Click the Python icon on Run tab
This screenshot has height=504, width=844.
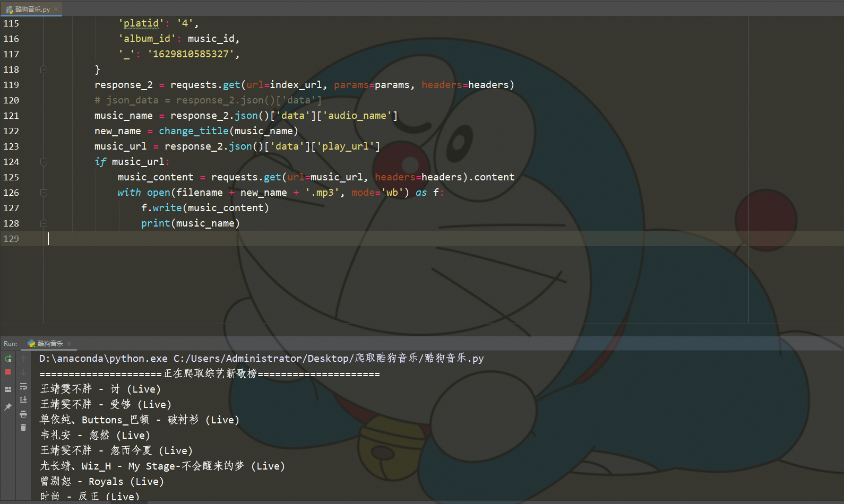tap(31, 343)
